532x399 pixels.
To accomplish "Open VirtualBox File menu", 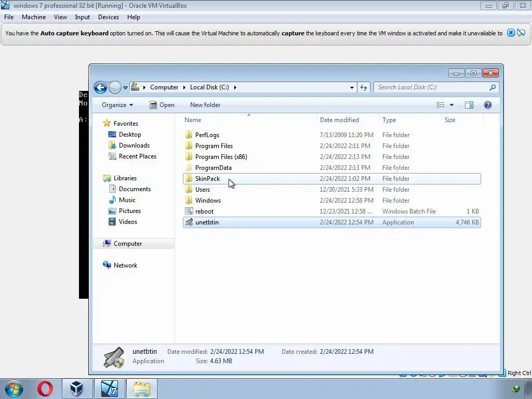I will pyautogui.click(x=9, y=17).
